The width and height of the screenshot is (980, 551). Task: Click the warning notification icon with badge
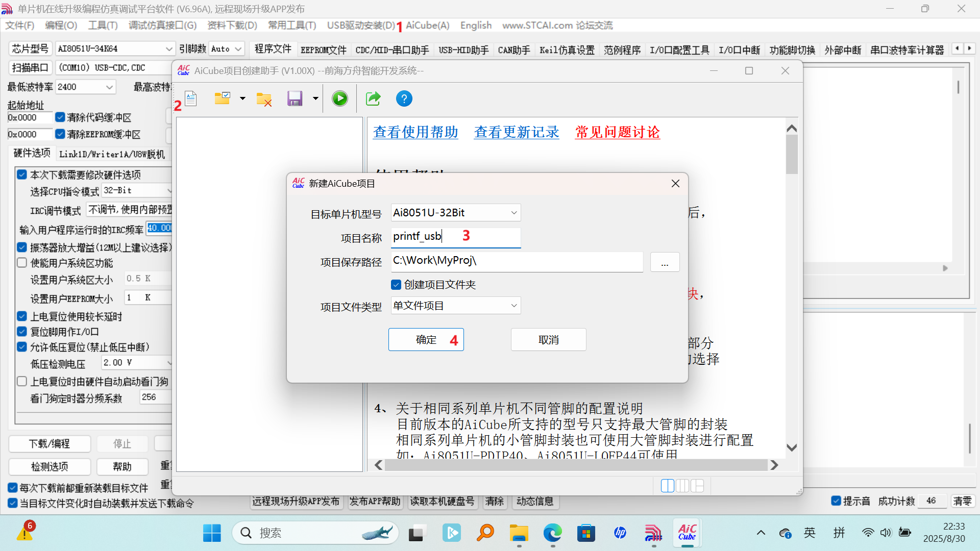pyautogui.click(x=24, y=532)
